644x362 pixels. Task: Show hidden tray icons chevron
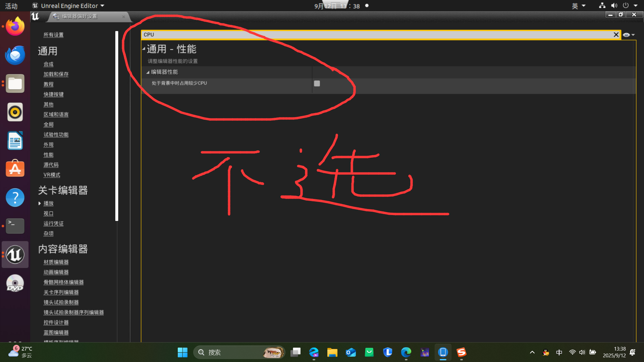coord(532,352)
